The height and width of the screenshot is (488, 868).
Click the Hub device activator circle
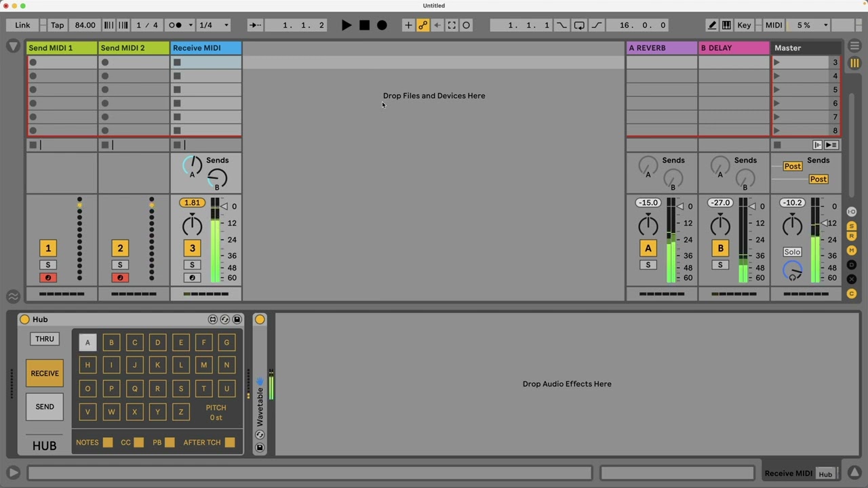coord(24,319)
